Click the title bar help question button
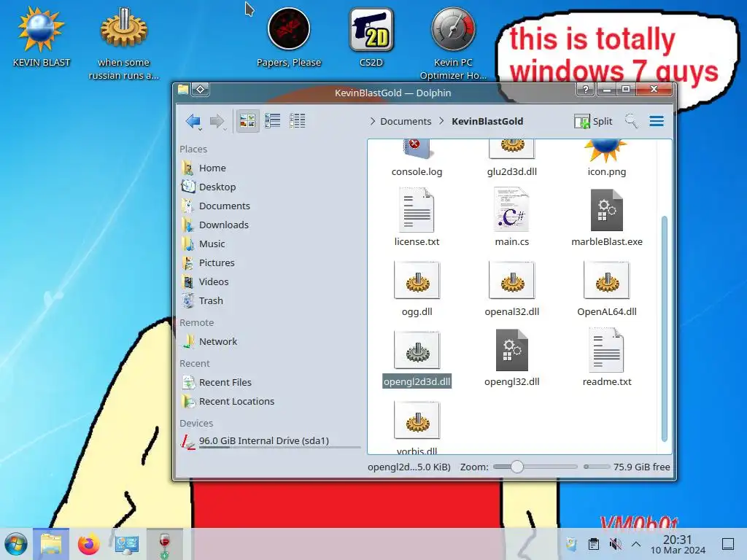Screen dimensions: 747x560 pyautogui.click(x=586, y=90)
